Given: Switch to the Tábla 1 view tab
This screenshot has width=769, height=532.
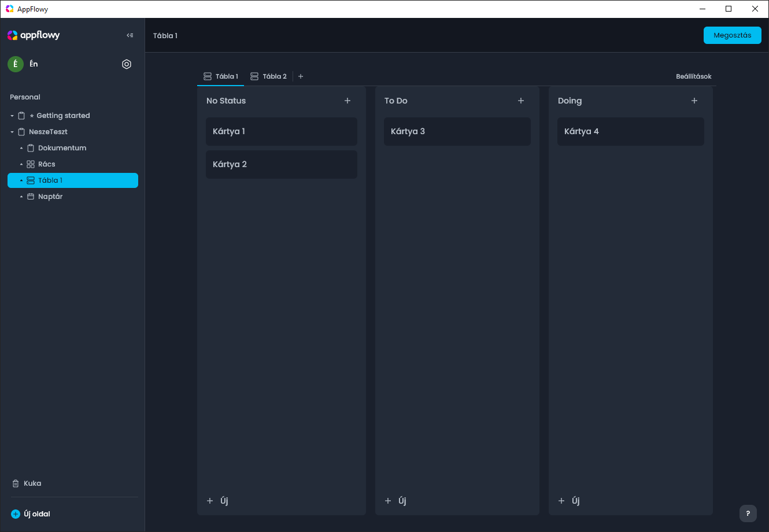Looking at the screenshot, I should click(x=221, y=76).
